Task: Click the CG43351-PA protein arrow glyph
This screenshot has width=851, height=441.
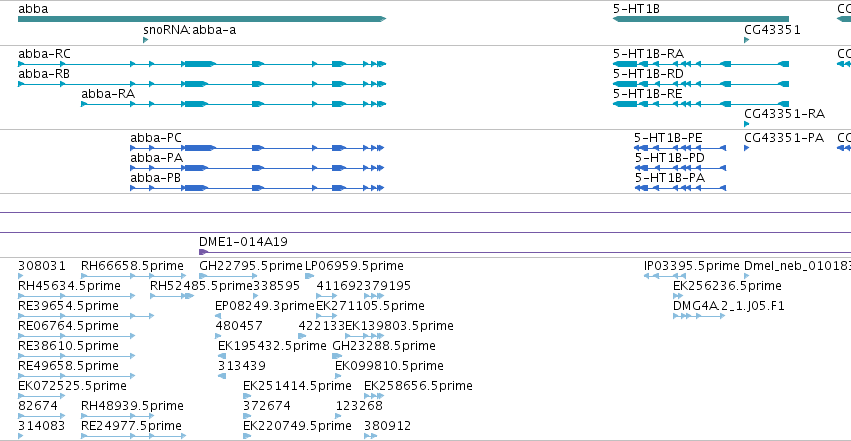Action: 746,148
